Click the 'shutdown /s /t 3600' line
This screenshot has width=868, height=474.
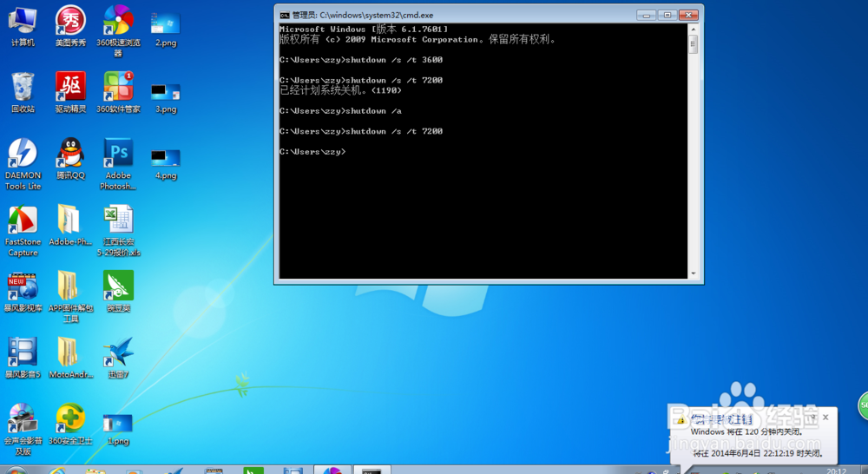pyautogui.click(x=361, y=60)
